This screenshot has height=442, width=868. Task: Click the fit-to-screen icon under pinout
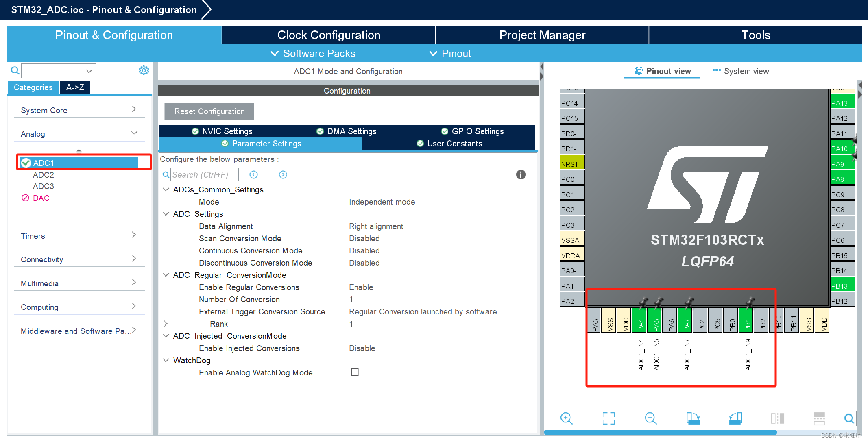608,418
